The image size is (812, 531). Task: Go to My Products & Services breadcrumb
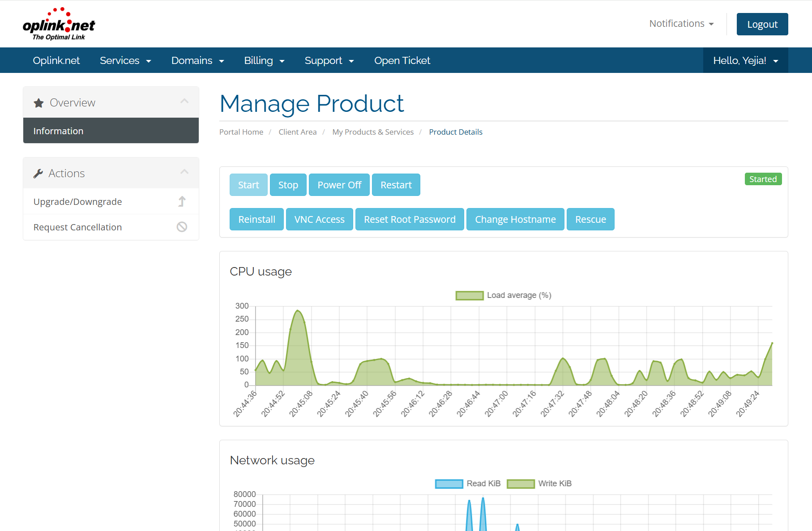click(x=373, y=132)
